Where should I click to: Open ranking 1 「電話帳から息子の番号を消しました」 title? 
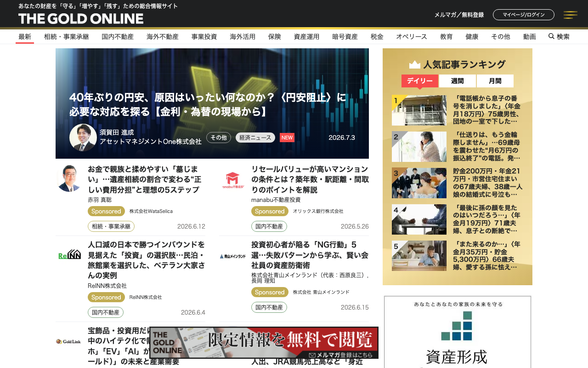488,110
